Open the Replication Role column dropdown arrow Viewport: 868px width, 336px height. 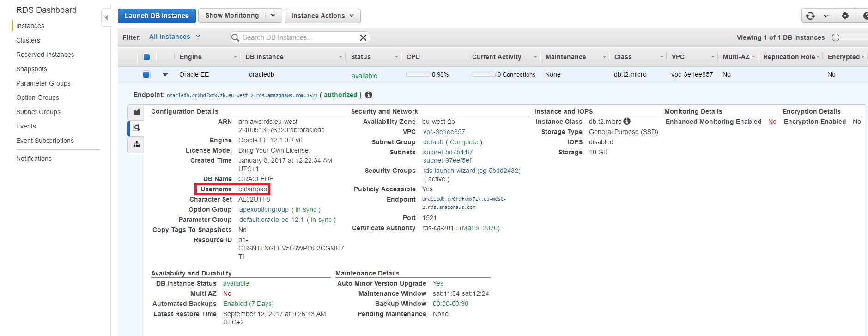click(x=818, y=57)
